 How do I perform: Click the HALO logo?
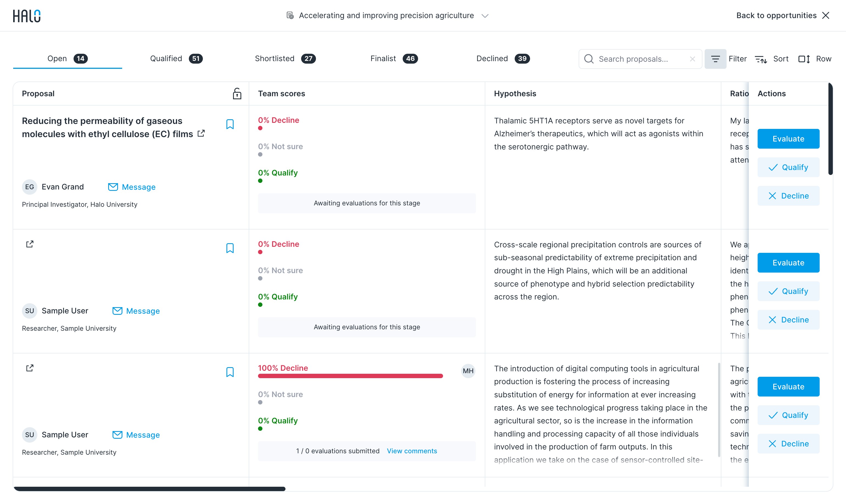point(27,16)
